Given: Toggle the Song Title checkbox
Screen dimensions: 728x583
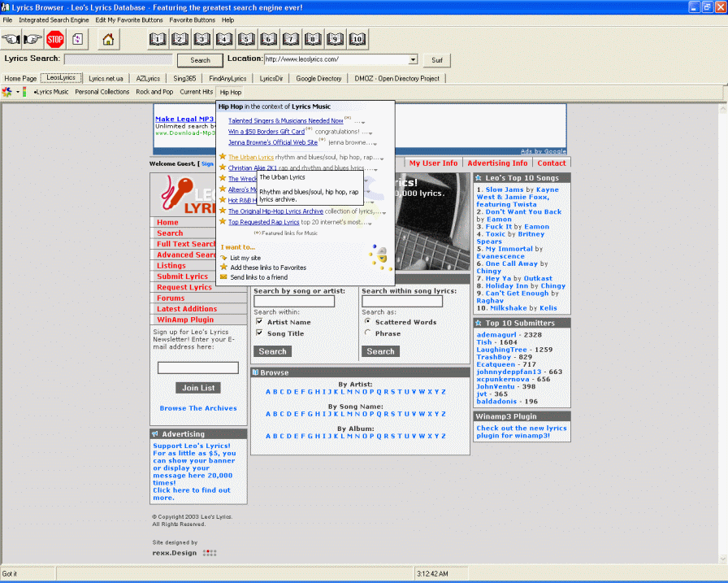Looking at the screenshot, I should (x=259, y=333).
